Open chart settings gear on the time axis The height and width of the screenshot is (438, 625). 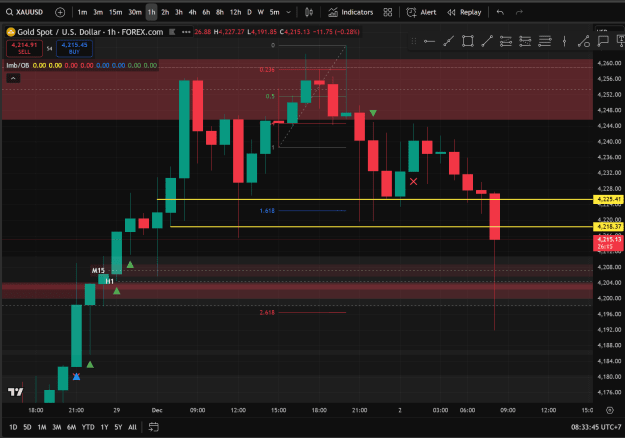coord(609,410)
